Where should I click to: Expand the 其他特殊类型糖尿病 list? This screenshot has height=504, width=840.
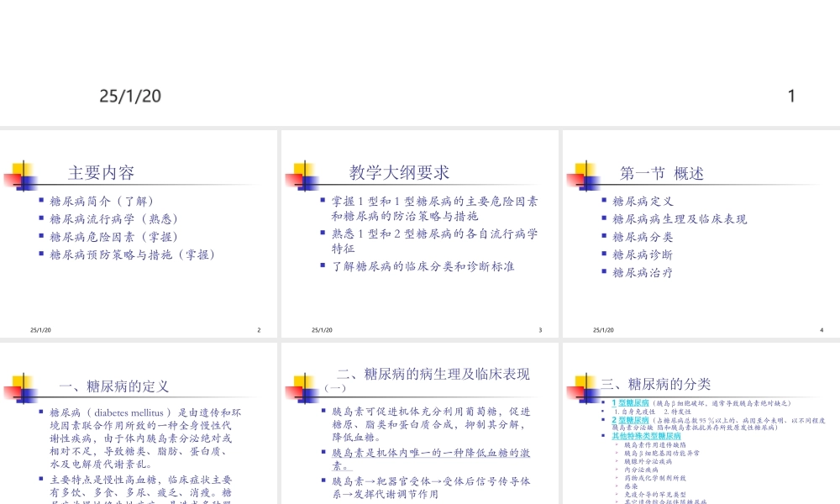pos(646,436)
